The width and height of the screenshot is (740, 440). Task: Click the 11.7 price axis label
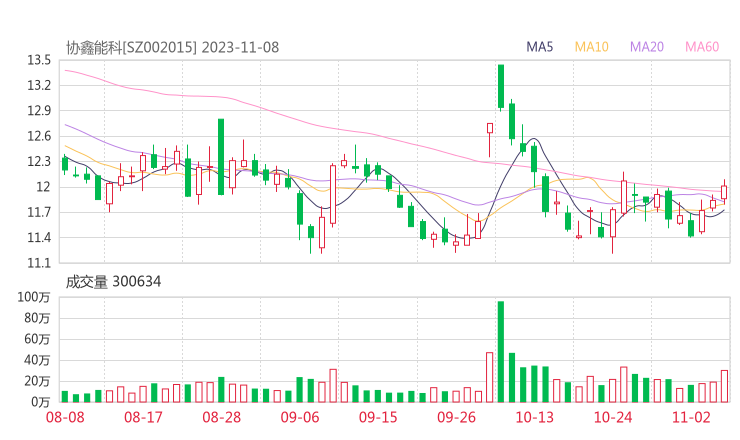[39, 212]
